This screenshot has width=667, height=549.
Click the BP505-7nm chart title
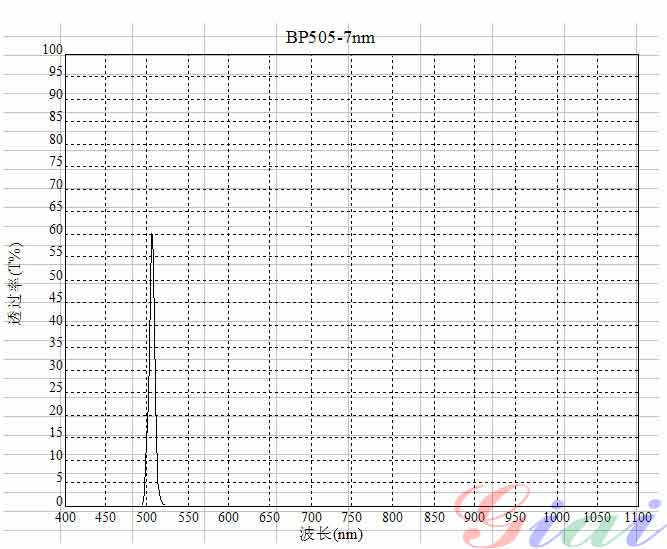pyautogui.click(x=331, y=38)
